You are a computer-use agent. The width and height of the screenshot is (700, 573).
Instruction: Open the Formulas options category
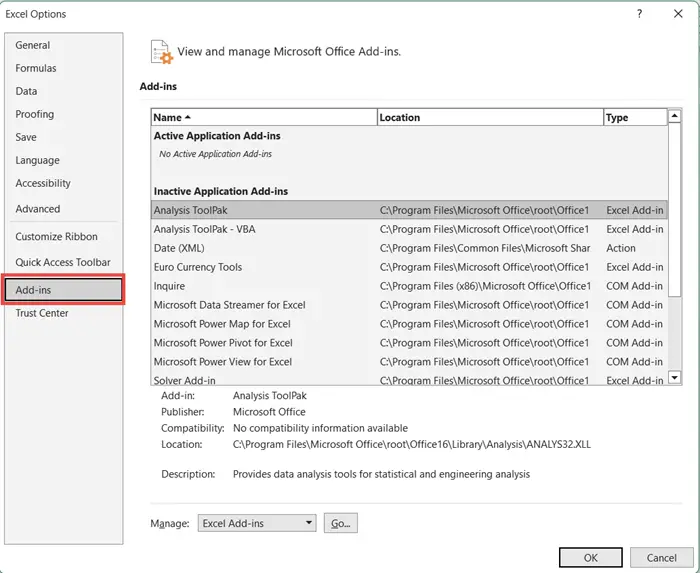point(36,68)
